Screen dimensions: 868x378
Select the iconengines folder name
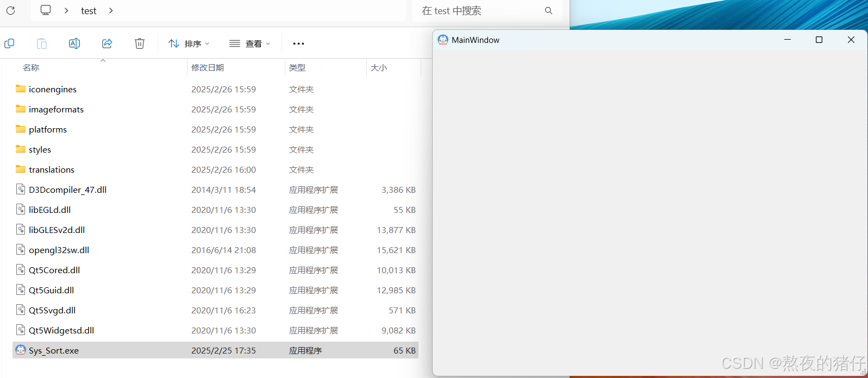pyautogui.click(x=53, y=89)
